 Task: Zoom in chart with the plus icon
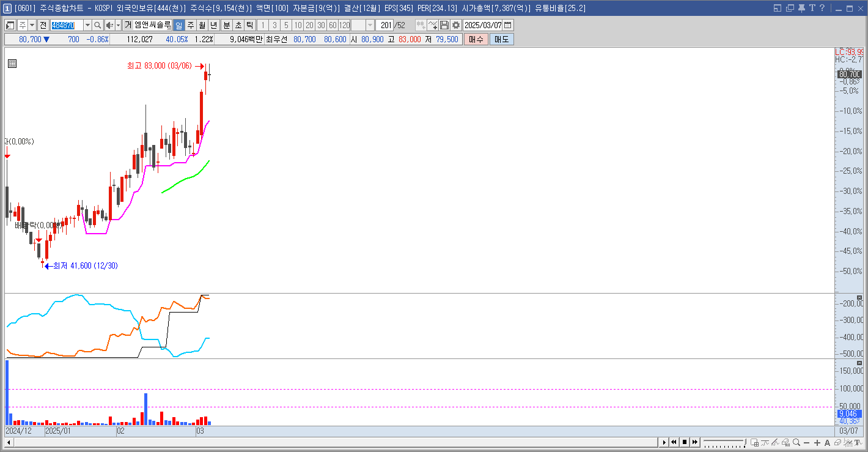[x=817, y=442]
